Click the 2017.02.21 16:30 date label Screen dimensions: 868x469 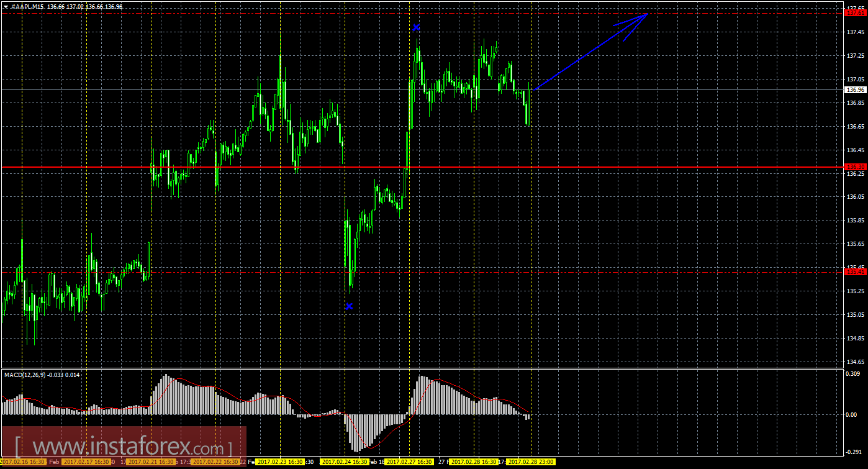pos(151,462)
